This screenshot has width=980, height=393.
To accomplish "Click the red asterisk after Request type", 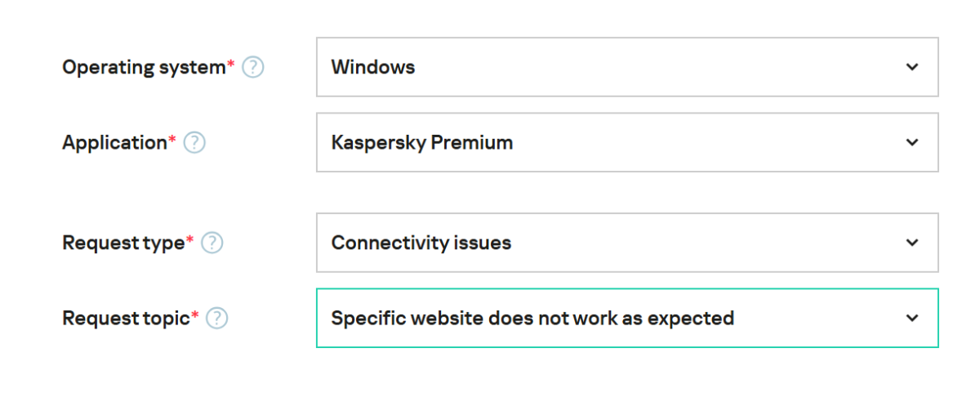I will [x=190, y=239].
